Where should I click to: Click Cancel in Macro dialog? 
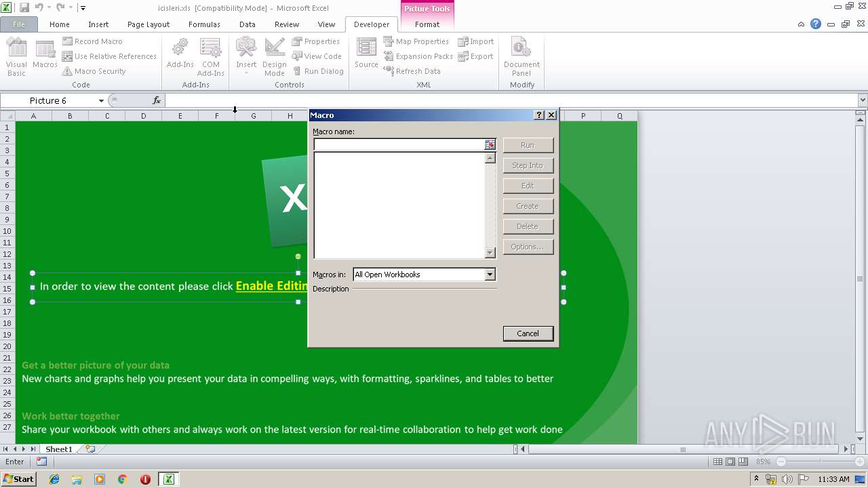[x=528, y=333]
